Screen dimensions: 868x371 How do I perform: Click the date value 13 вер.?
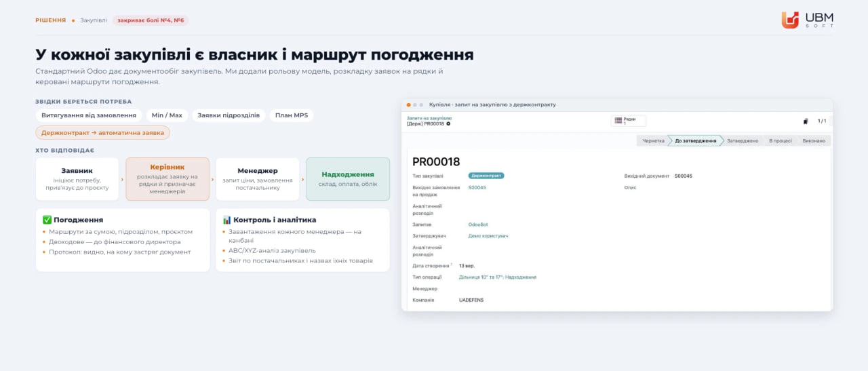(467, 266)
